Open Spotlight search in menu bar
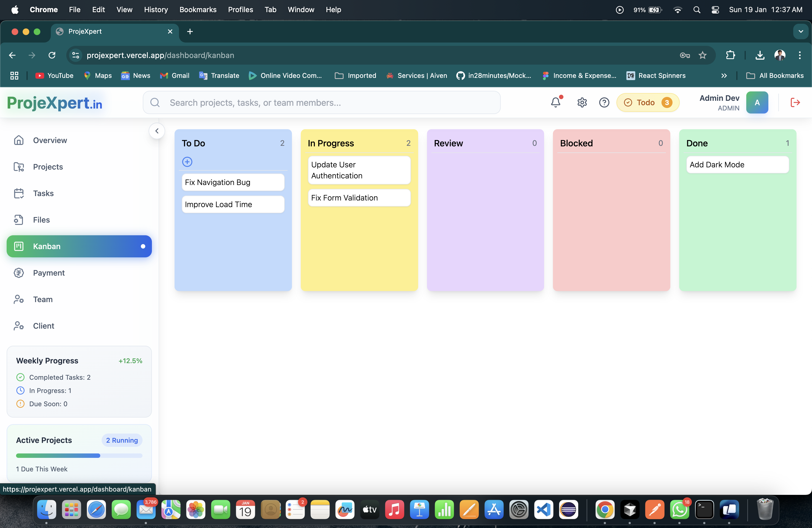The height and width of the screenshot is (528, 812). (697, 10)
